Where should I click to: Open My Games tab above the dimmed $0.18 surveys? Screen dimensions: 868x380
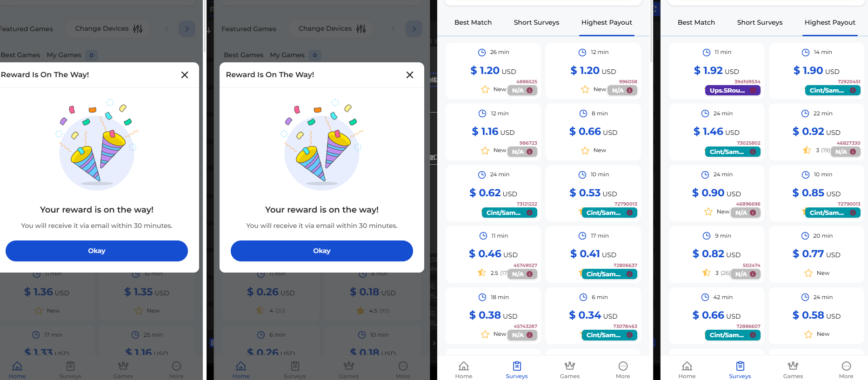(x=287, y=55)
